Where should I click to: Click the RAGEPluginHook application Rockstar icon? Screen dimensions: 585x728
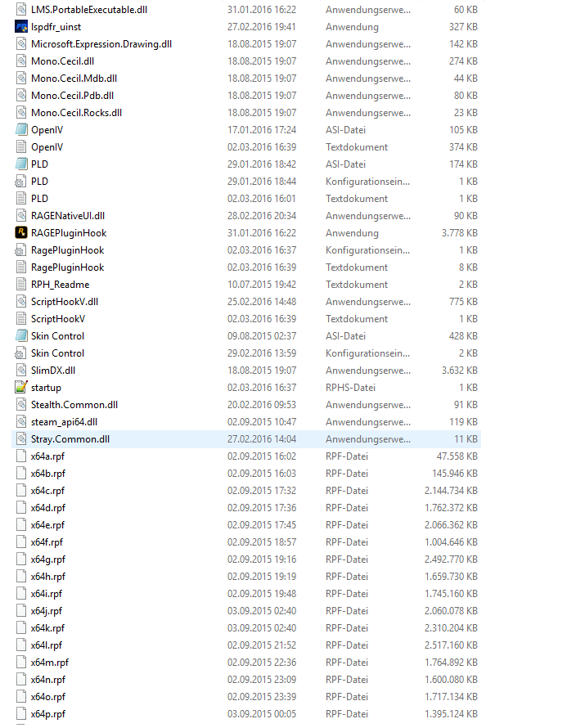point(21,233)
